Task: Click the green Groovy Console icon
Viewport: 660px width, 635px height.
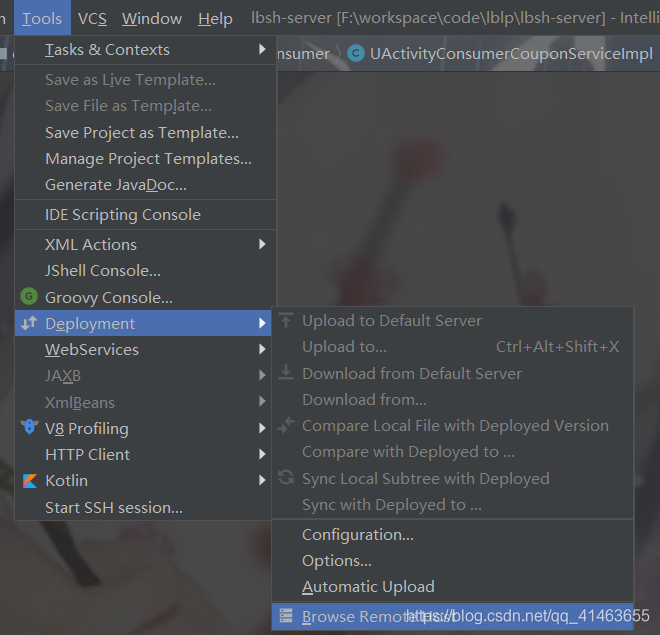Action: 29,296
